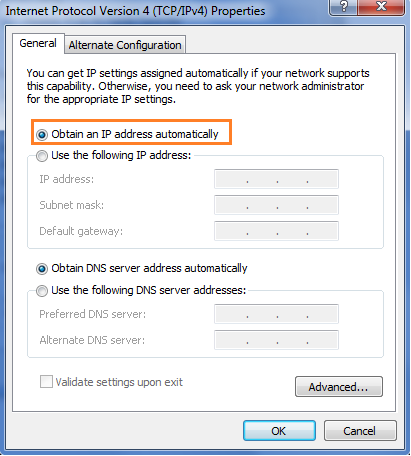
Task: Switch to the Alternate Configuration tab
Action: click(125, 45)
